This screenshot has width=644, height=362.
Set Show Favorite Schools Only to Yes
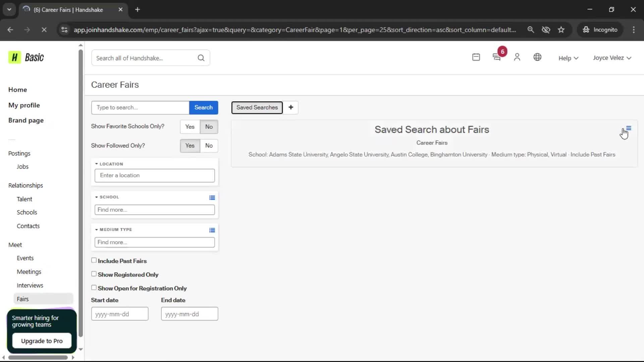tap(190, 127)
